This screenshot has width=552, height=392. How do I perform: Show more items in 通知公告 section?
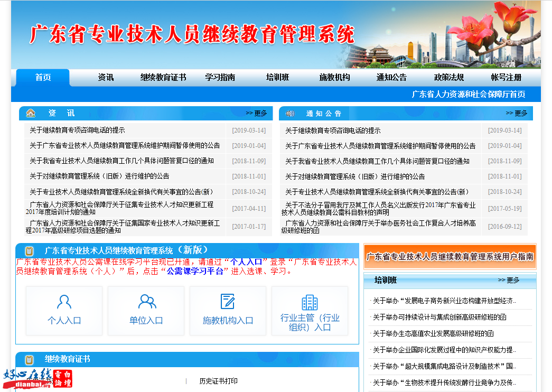[517, 113]
